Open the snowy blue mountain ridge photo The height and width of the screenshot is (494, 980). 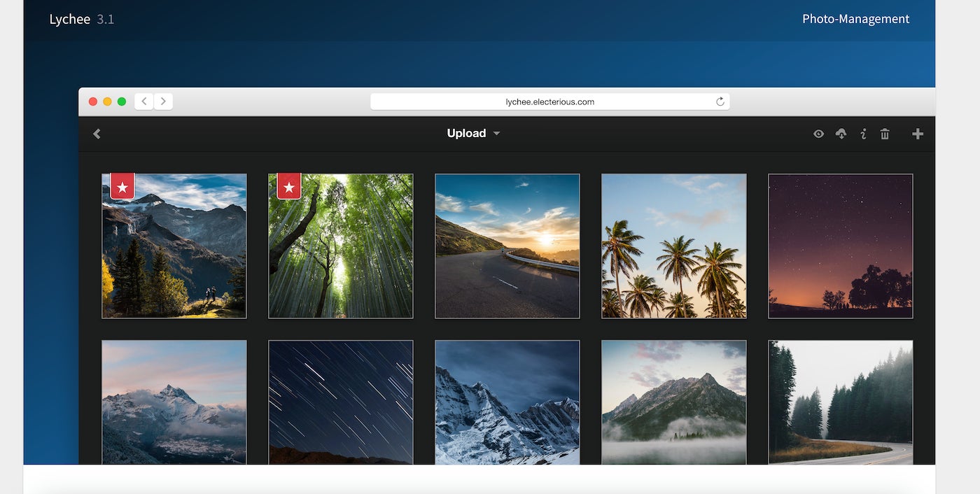[x=507, y=402]
